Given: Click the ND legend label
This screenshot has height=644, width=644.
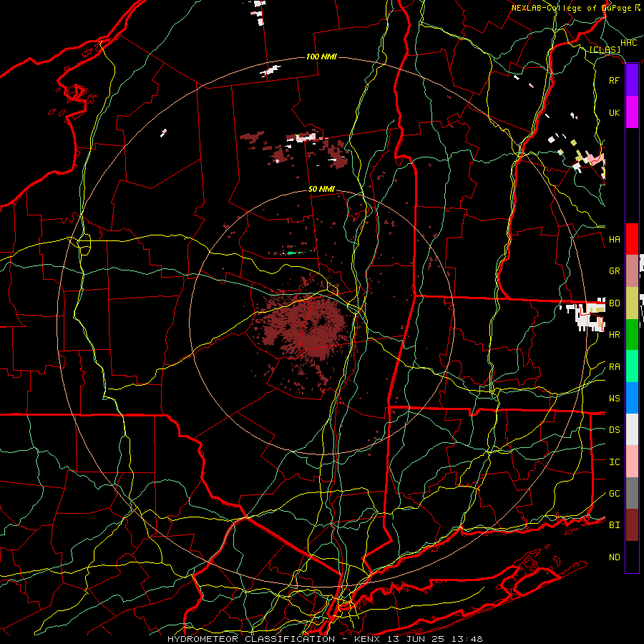Looking at the screenshot, I should [x=615, y=557].
